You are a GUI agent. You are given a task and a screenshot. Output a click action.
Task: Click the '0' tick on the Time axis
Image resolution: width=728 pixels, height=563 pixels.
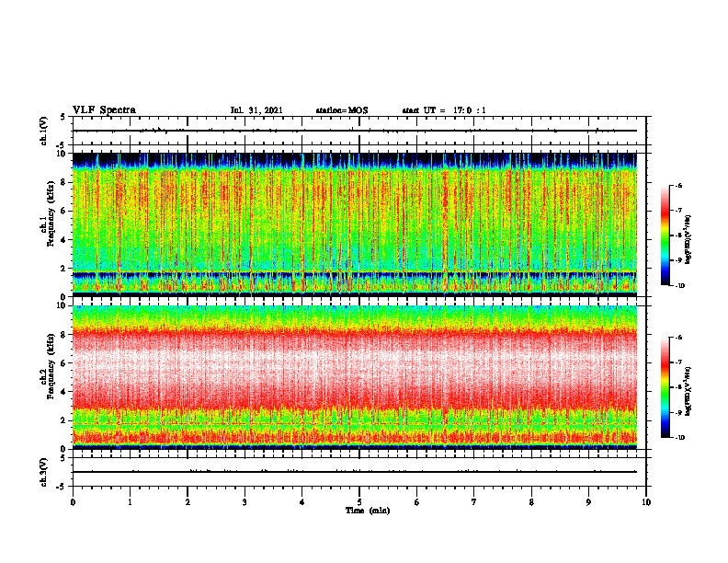[x=73, y=502]
